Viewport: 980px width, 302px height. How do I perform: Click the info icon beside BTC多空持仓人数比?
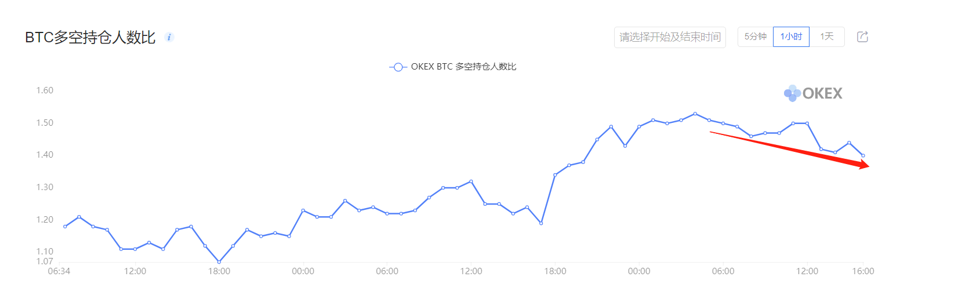click(169, 37)
